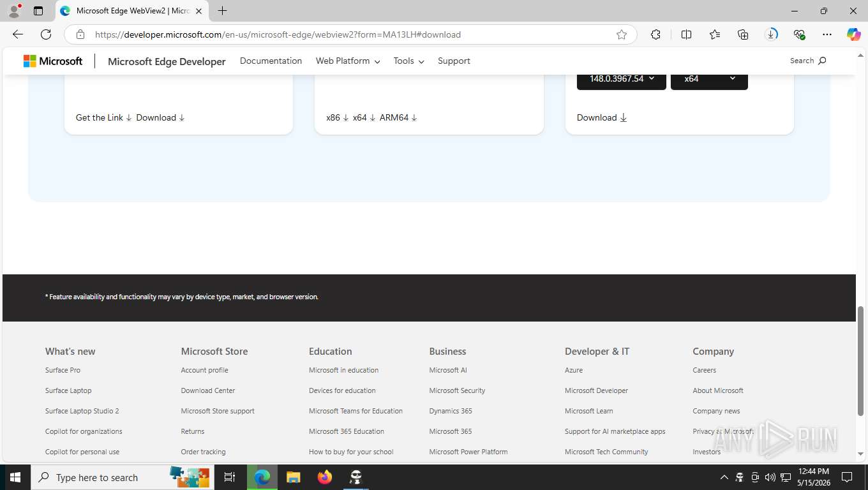Open the Careers footer link
868x490 pixels.
[x=705, y=370]
